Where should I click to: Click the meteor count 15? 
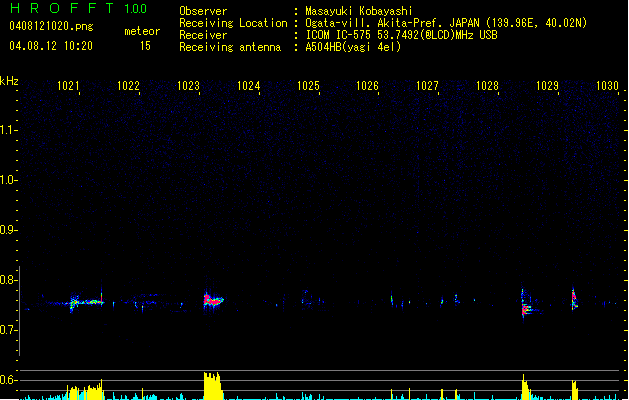(145, 46)
